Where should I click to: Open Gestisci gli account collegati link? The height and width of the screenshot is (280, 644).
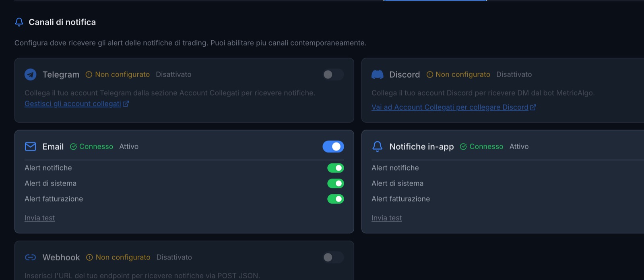(x=73, y=104)
